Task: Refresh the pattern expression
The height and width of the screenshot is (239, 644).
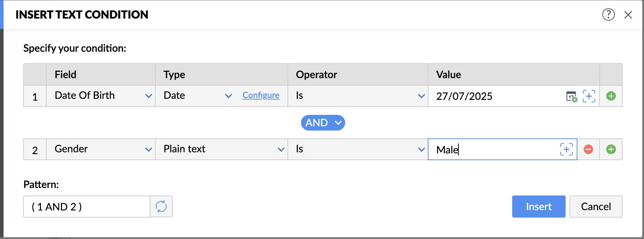Action: [161, 207]
